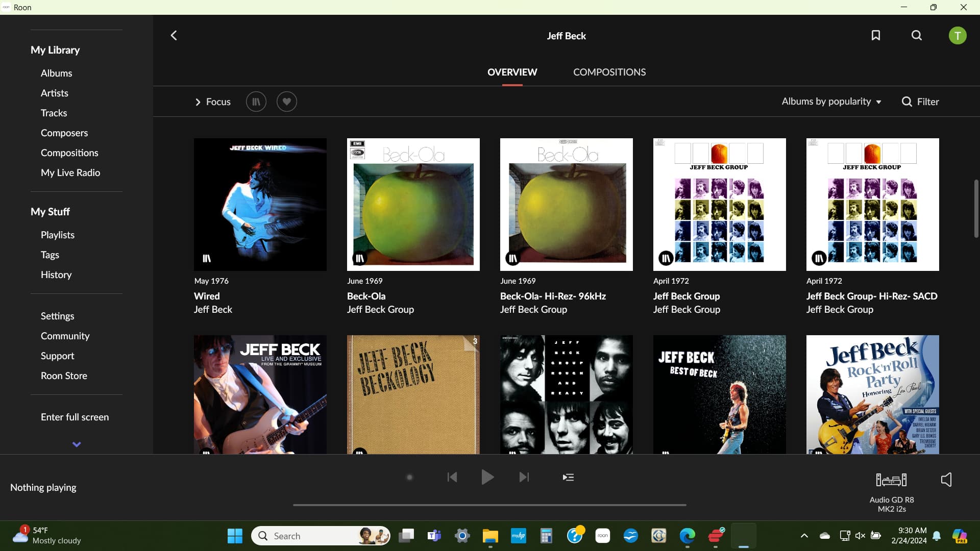Viewport: 980px width, 551px height.
Task: Open Tracks in the sidebar
Action: pos(54,113)
